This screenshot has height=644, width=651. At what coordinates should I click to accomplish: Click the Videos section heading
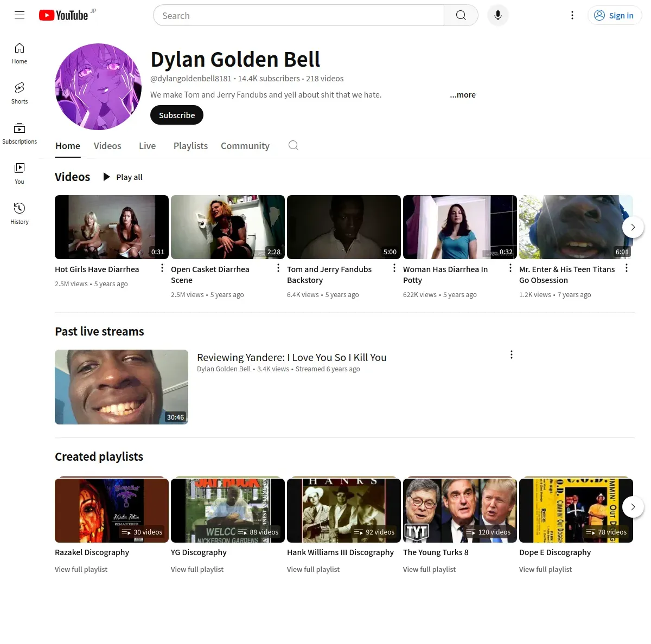73,177
